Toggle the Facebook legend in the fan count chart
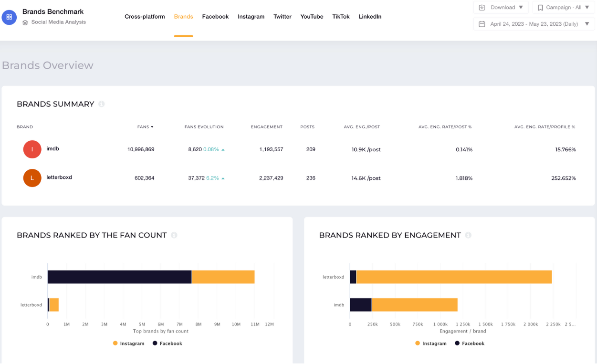This screenshot has height=364, width=597. [x=167, y=343]
